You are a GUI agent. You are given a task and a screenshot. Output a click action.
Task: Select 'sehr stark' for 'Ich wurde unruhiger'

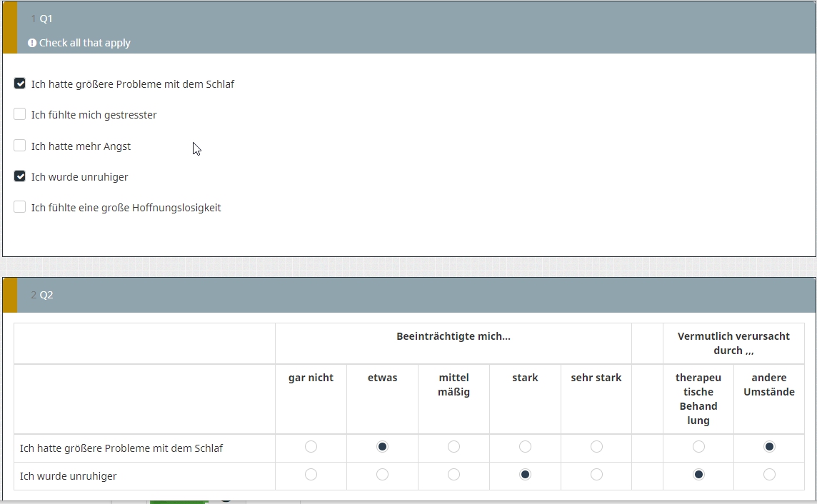[x=596, y=475]
